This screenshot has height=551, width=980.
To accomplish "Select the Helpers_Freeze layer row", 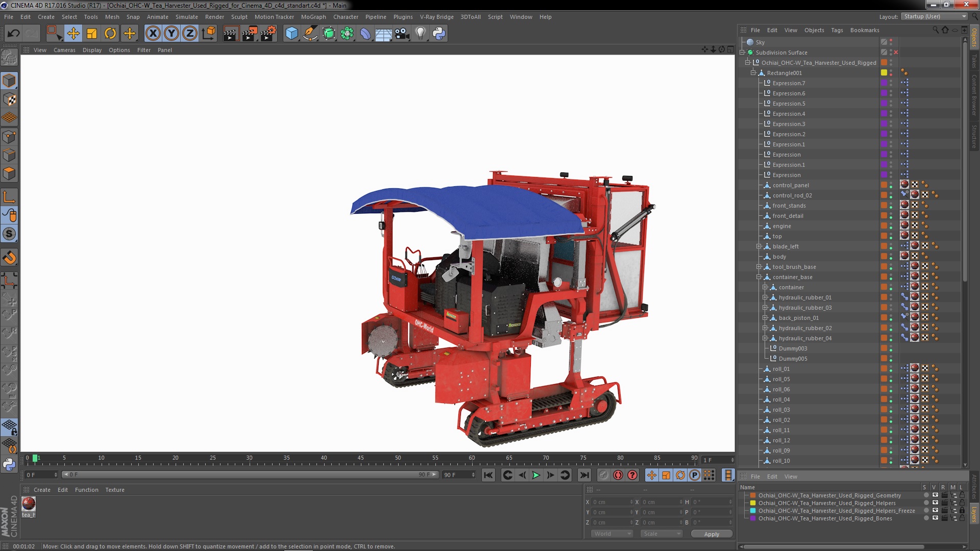I will coord(836,511).
